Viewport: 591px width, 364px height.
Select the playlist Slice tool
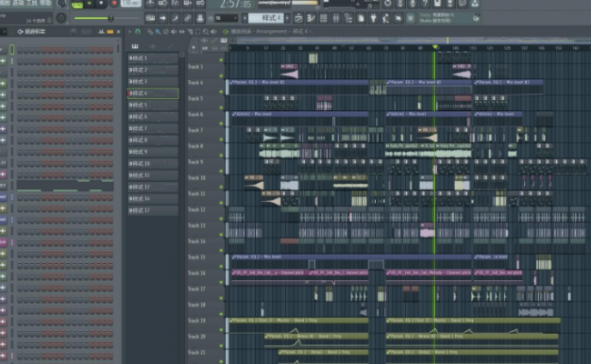coord(190,32)
